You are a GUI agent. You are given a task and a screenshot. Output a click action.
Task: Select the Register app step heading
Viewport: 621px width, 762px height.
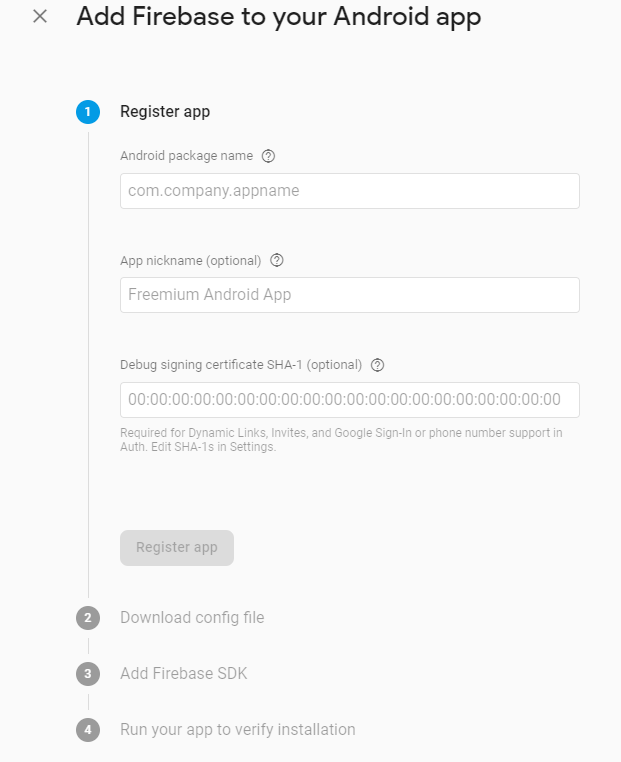165,112
